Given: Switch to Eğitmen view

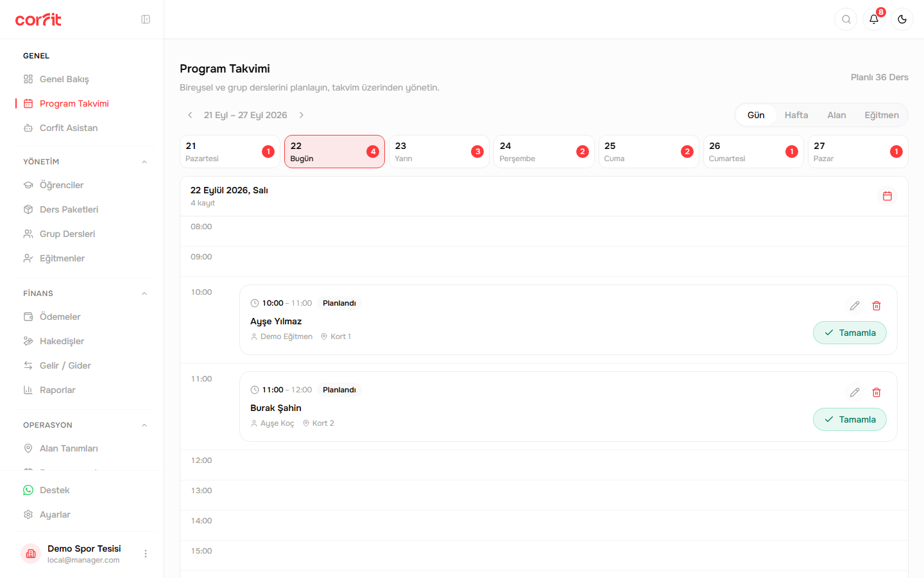Looking at the screenshot, I should (882, 115).
